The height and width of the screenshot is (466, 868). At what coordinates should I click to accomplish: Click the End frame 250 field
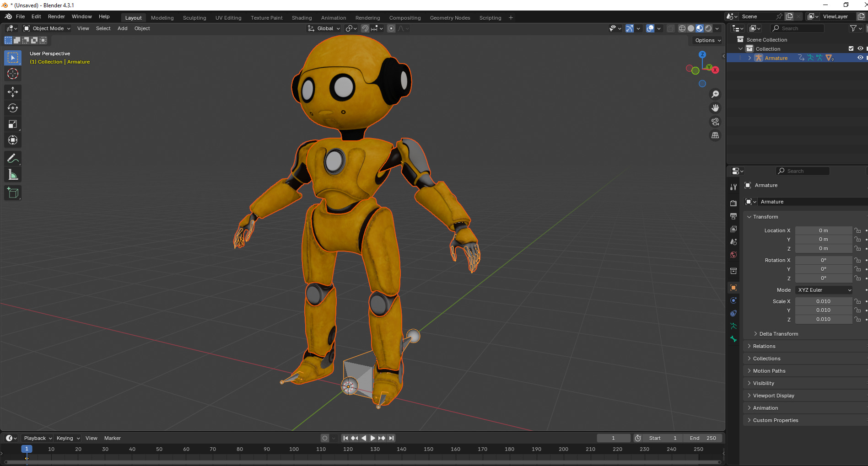coord(703,438)
